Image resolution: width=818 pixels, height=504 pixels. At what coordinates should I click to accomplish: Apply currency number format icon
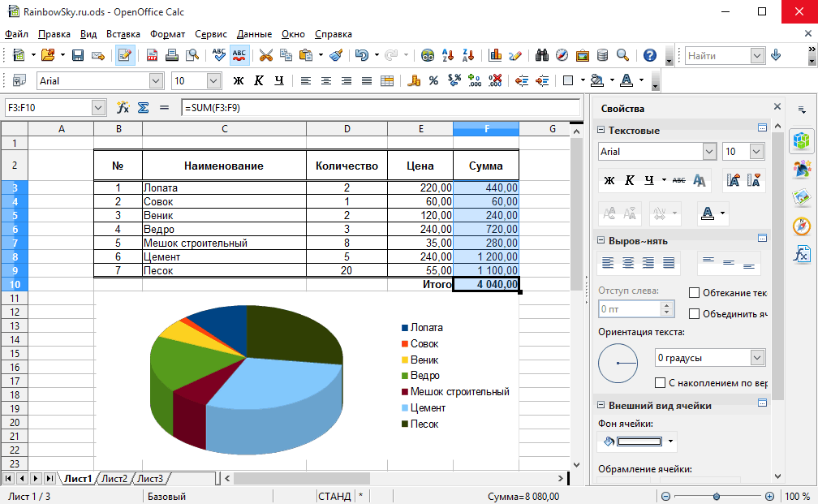coord(414,81)
